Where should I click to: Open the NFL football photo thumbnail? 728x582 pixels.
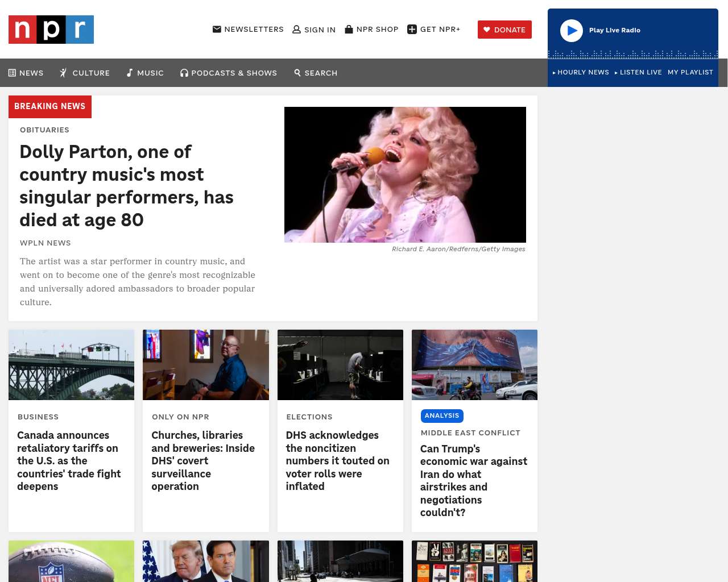tap(71, 561)
